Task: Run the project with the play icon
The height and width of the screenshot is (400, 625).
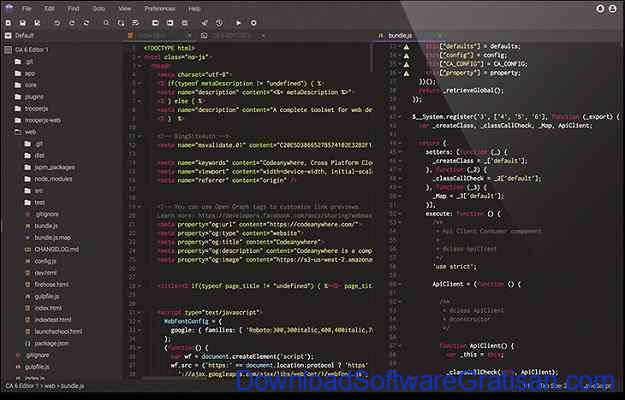Action: click(239, 23)
